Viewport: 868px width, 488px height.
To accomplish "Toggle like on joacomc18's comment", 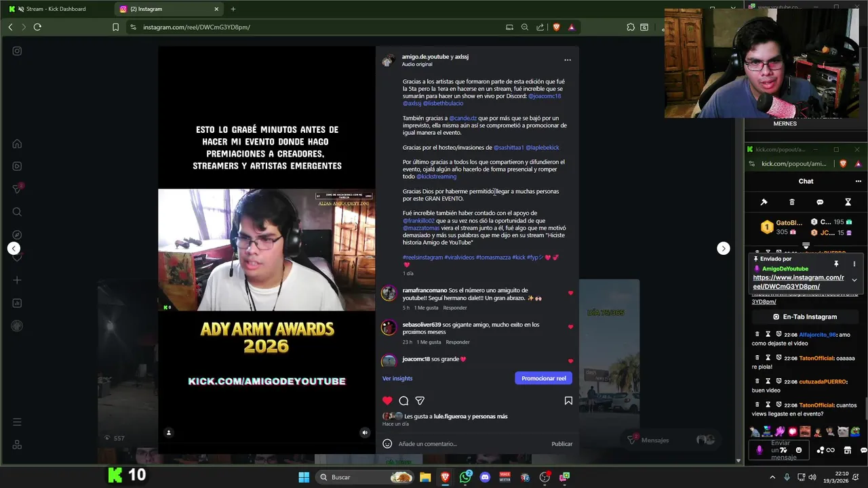I will coord(570,361).
